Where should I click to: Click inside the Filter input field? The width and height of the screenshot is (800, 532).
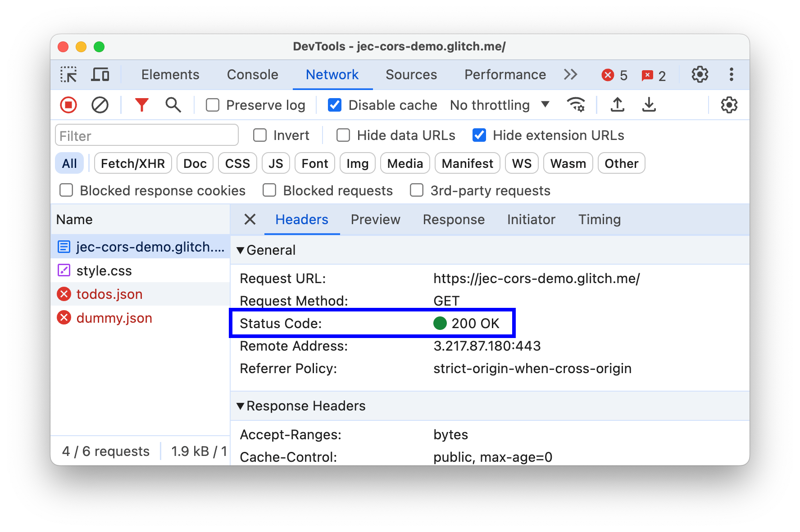[146, 135]
